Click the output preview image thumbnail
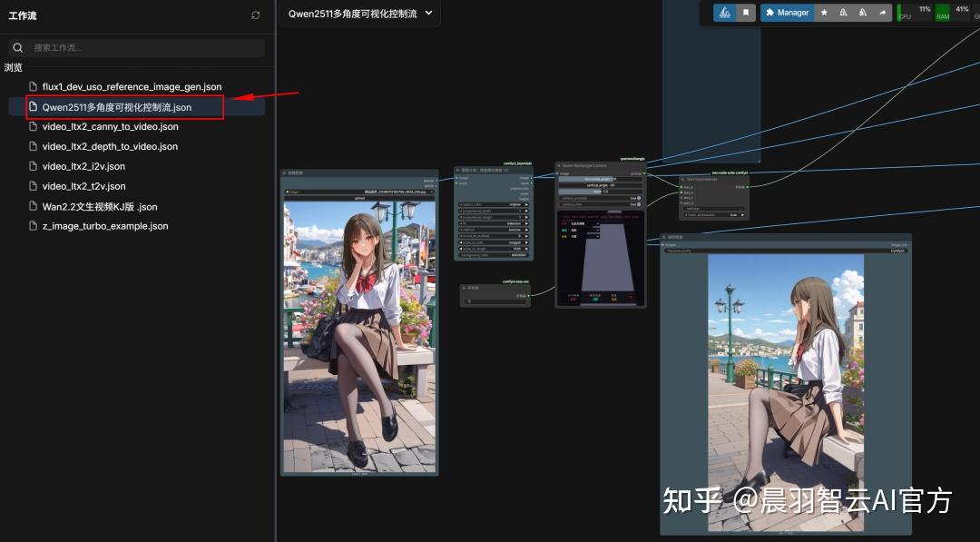 786,392
